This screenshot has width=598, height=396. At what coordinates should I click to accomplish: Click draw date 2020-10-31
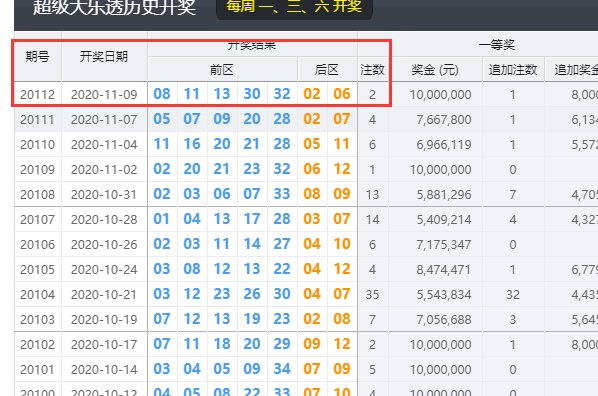click(x=104, y=195)
